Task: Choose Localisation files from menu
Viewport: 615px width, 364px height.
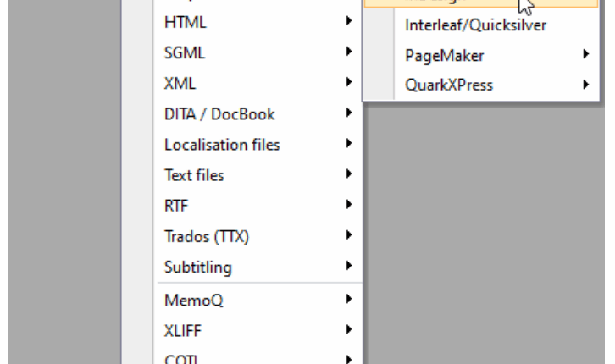Action: pos(258,145)
